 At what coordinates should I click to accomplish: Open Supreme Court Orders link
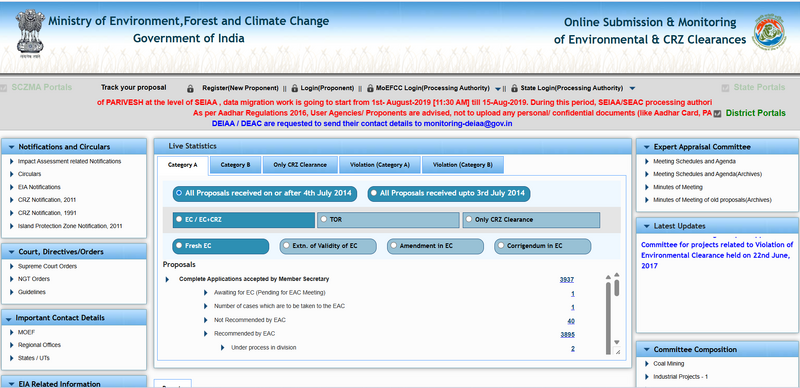pyautogui.click(x=47, y=266)
